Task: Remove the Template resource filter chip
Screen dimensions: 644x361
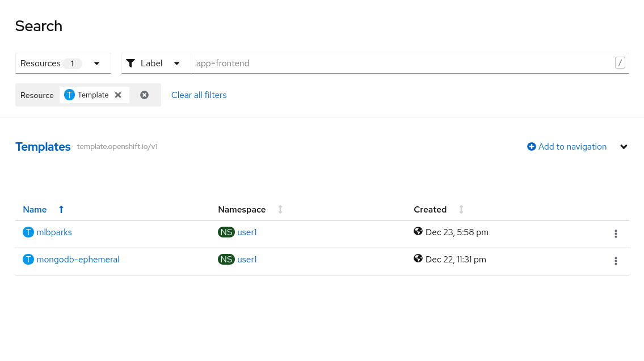Action: point(118,95)
